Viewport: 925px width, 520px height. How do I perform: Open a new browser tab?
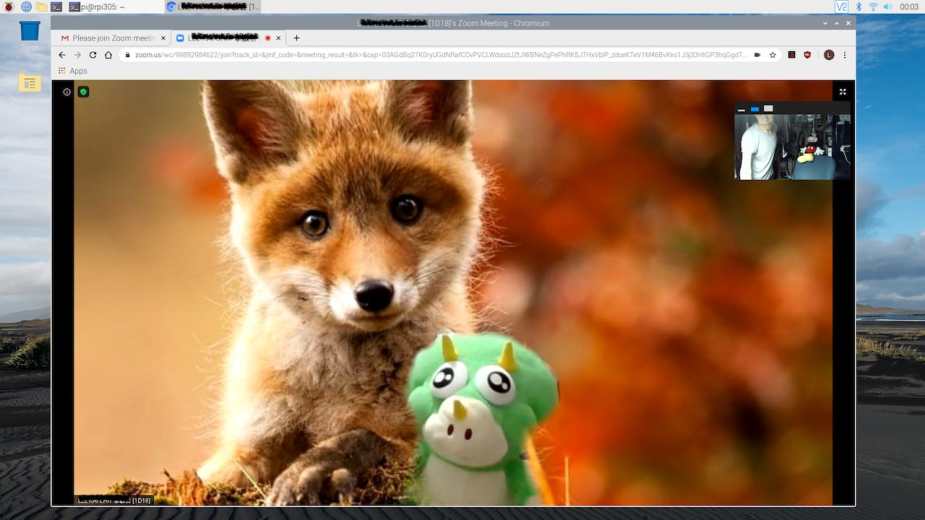coord(296,38)
